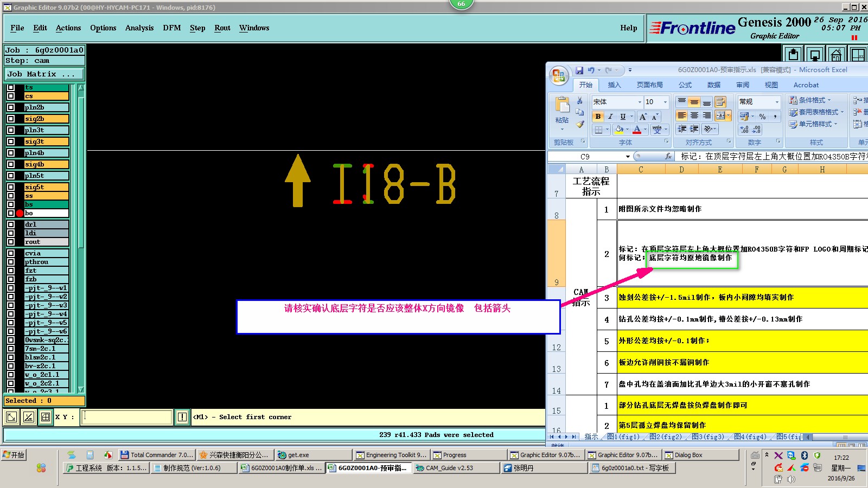Click the Paste clipboard icon in Excel
Screen dimensions: 868x488
click(562, 104)
